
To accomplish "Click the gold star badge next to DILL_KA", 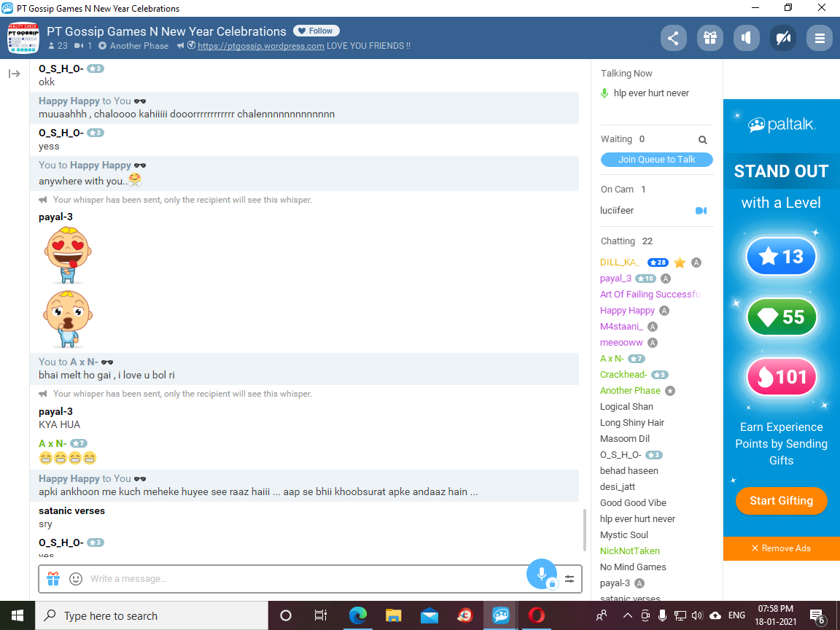I will click(x=680, y=262).
